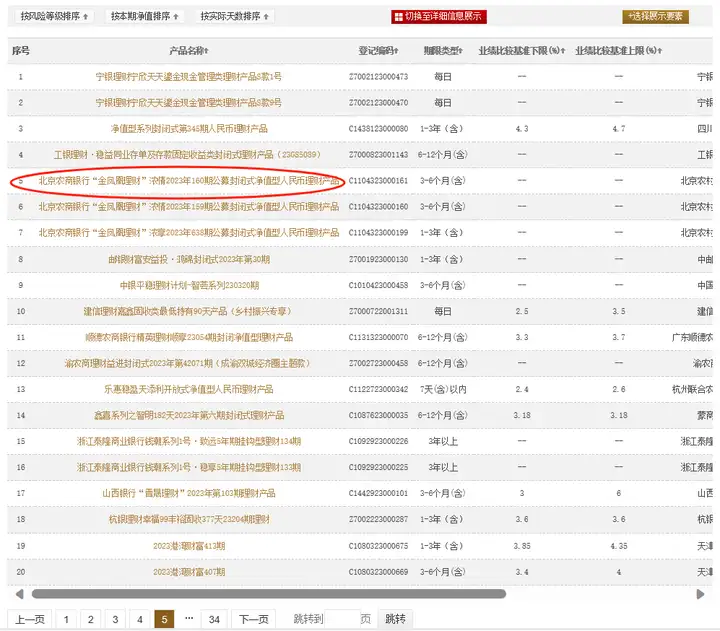The height and width of the screenshot is (631, 720).
Task: Go to previous page (上一页)
Action: (30, 620)
